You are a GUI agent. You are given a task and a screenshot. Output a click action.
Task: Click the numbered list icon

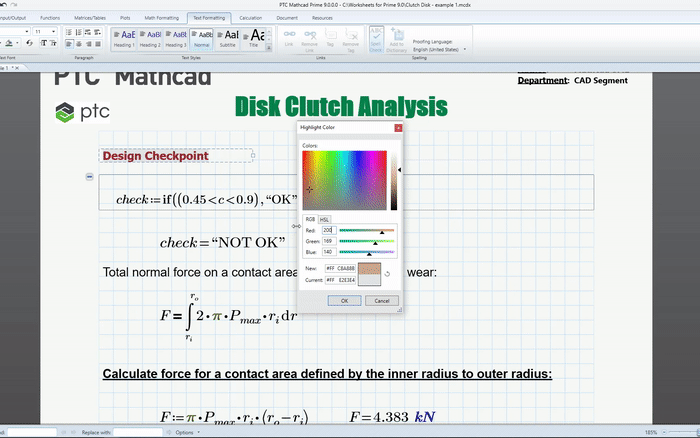click(79, 32)
